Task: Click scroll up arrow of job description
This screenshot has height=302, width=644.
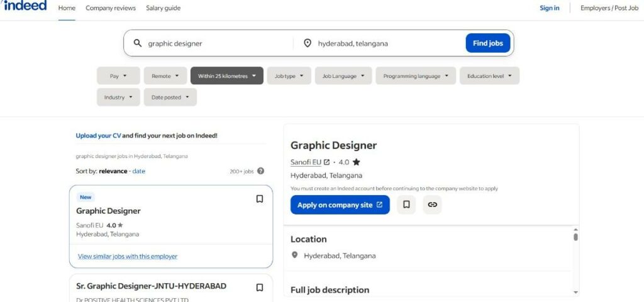Action: (x=576, y=229)
